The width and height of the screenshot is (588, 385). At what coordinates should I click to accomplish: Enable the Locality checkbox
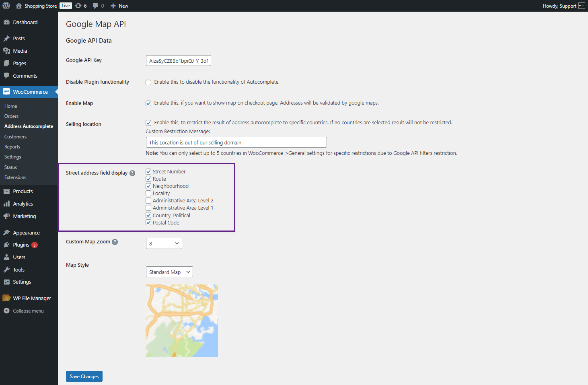click(x=148, y=193)
